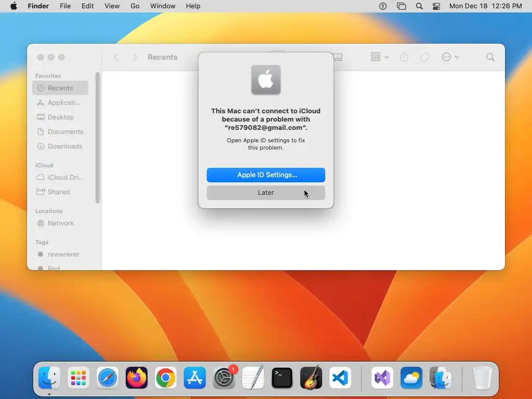Click the Finder sidebar scrollbar
Screen dimensions: 532x399
click(x=98, y=137)
